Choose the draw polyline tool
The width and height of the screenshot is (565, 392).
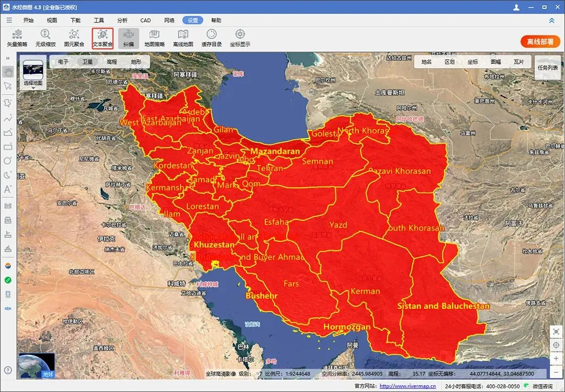(x=8, y=118)
